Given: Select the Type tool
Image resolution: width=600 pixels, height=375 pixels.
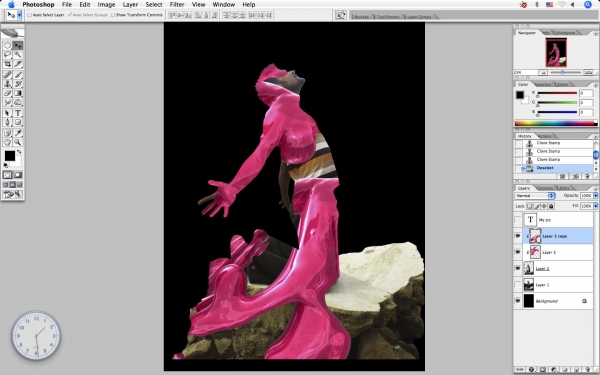Looking at the screenshot, I should pos(18,113).
